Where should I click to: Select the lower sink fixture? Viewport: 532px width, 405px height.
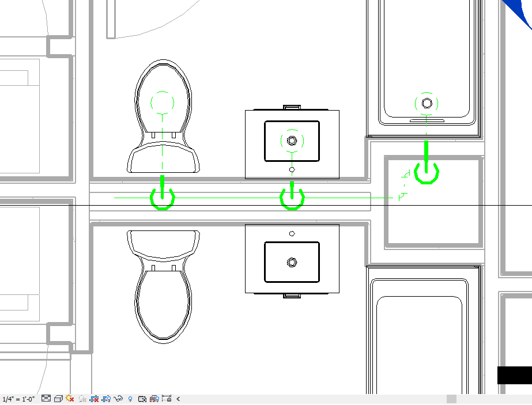point(292,261)
